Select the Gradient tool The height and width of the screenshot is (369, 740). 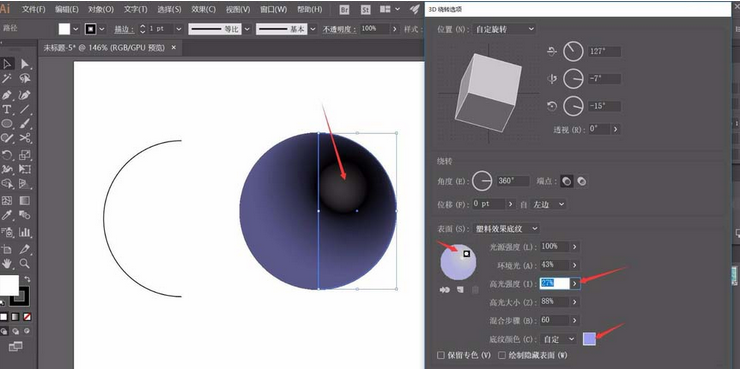coord(25,201)
